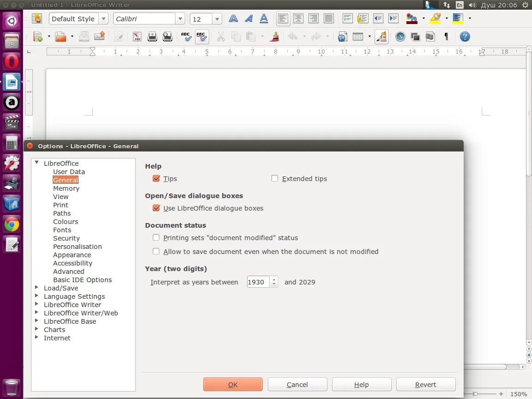The image size is (532, 399).
Task: Expand the LibreOffice Writer node
Action: click(x=36, y=304)
